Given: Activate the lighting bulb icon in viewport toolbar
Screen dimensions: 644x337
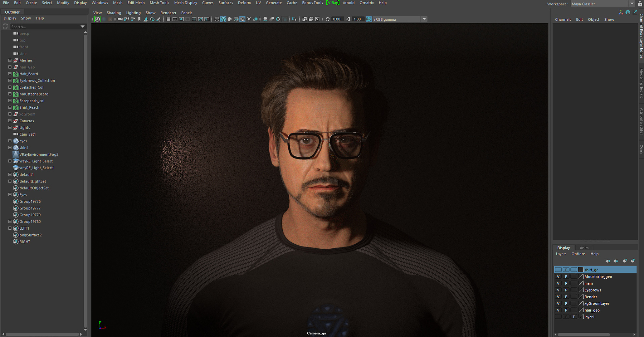Looking at the screenshot, I should pyautogui.click(x=249, y=19).
